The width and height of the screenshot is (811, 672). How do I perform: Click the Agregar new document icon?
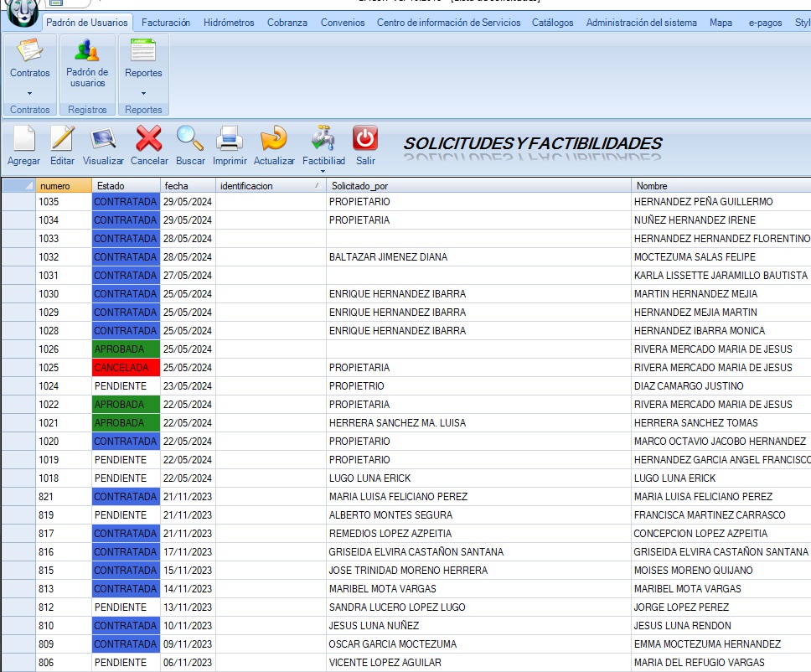23,139
